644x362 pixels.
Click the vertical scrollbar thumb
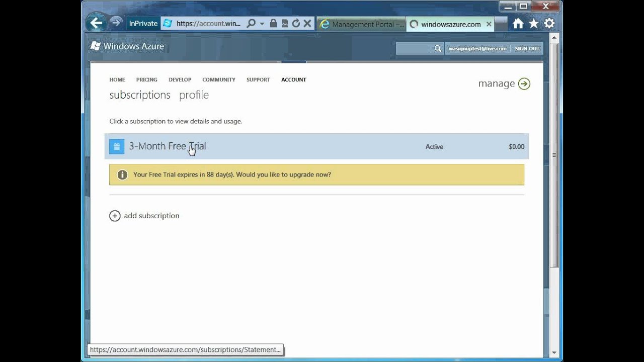(x=554, y=155)
